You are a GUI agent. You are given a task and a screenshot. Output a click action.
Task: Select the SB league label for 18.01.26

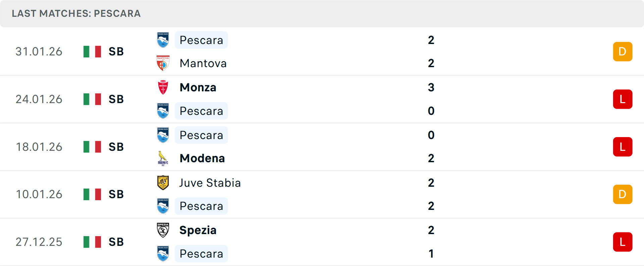pos(116,147)
